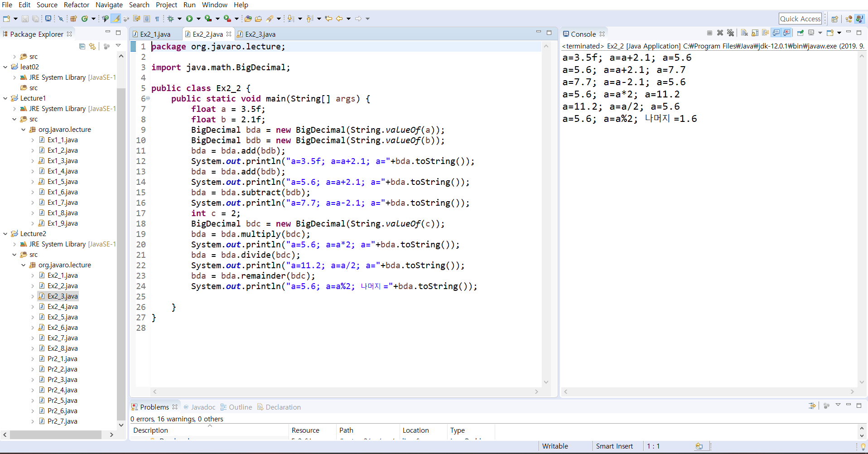This screenshot has height=454, width=868.
Task: Switch to Ex2_1.java editor tab
Action: [152, 34]
